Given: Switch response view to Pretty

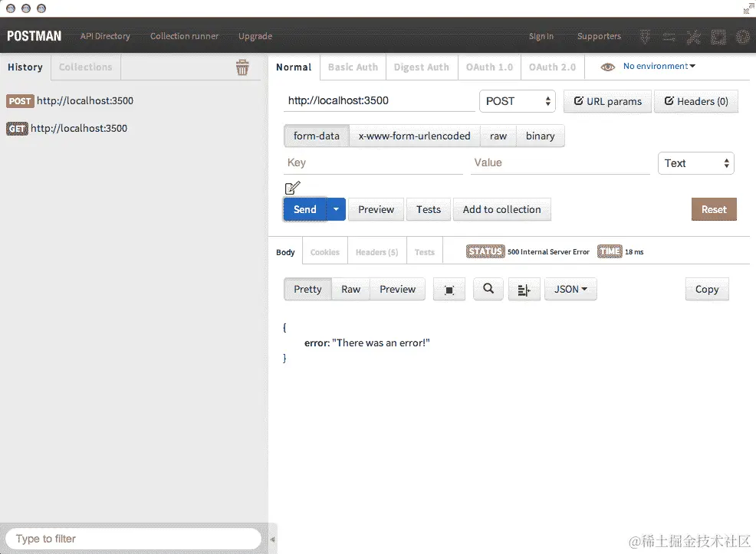Looking at the screenshot, I should (307, 289).
